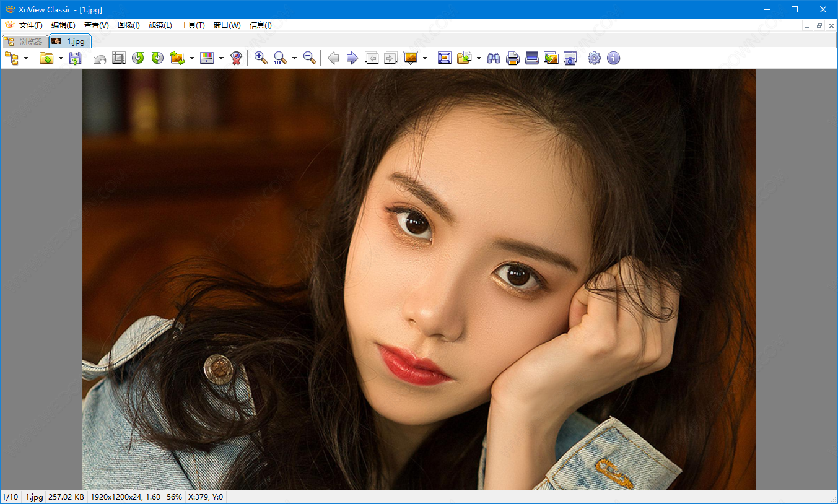Open the 图像(I) menu
The width and height of the screenshot is (838, 504).
tap(129, 25)
